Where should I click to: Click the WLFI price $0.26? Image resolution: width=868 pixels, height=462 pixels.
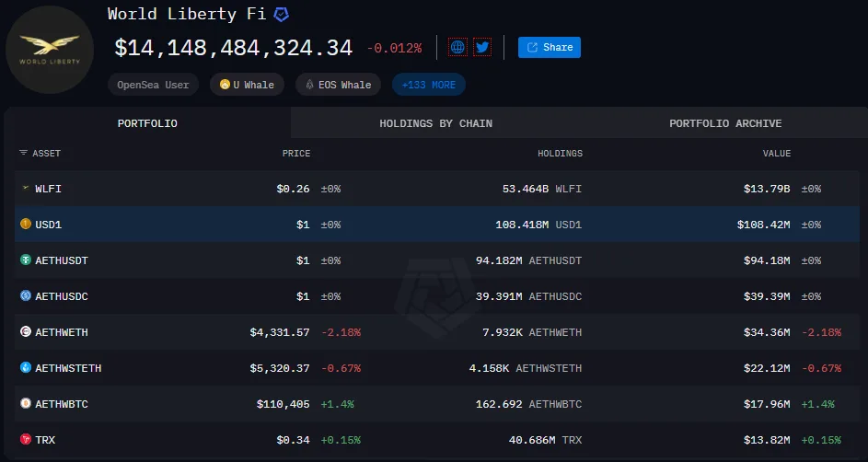pyautogui.click(x=293, y=189)
